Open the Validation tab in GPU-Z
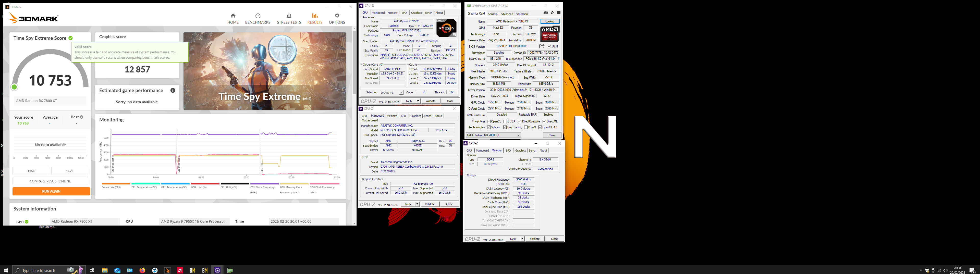The height and width of the screenshot is (274, 980). click(x=522, y=14)
